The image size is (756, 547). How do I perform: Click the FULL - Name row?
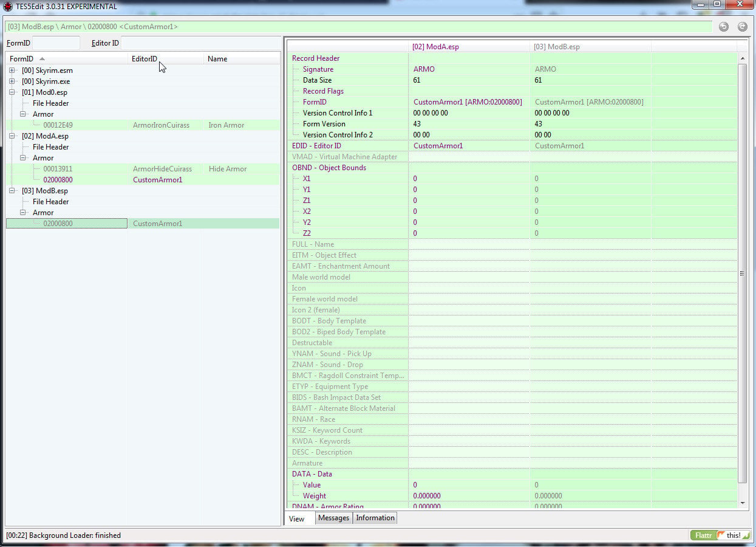(512, 244)
